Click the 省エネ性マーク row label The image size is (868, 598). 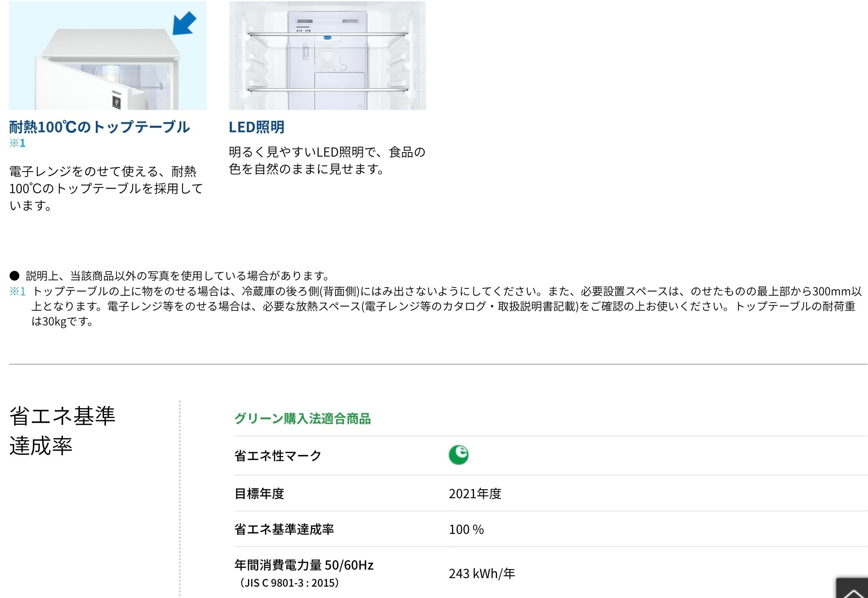[278, 456]
